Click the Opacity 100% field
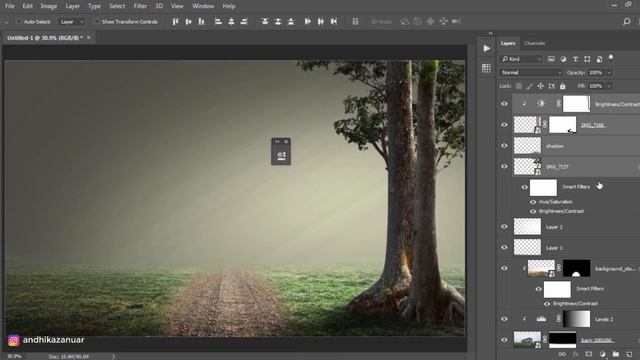The image size is (640, 360). [x=596, y=73]
